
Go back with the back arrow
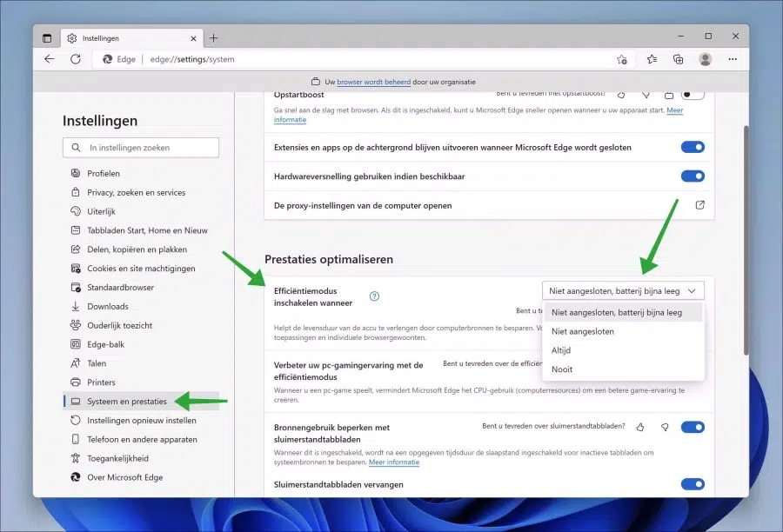coord(49,59)
